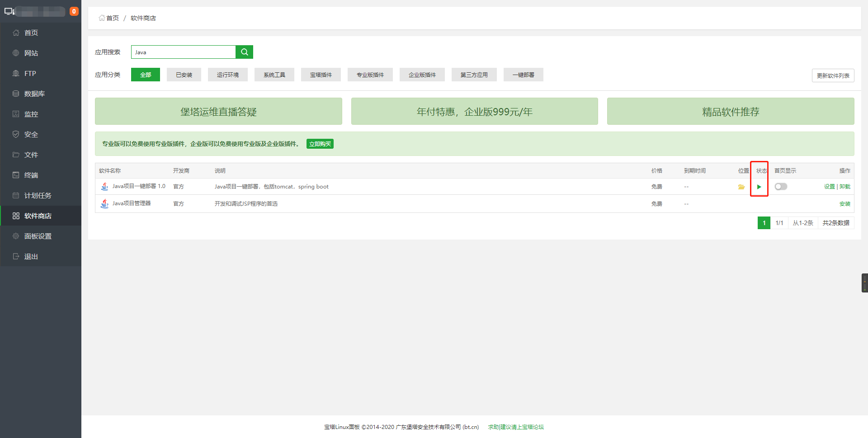Open the 文件 sidebar item
Viewport: 868px width, 438px height.
point(41,155)
